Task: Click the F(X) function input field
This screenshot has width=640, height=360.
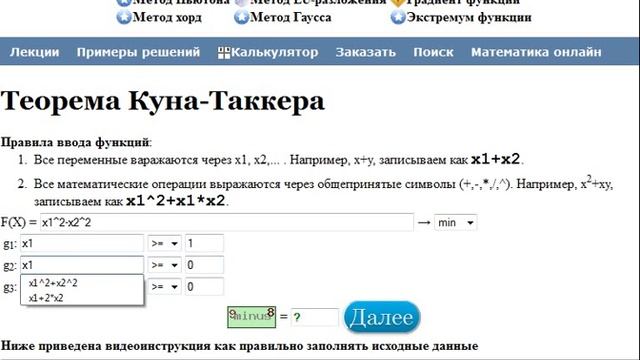Action: 227,222
